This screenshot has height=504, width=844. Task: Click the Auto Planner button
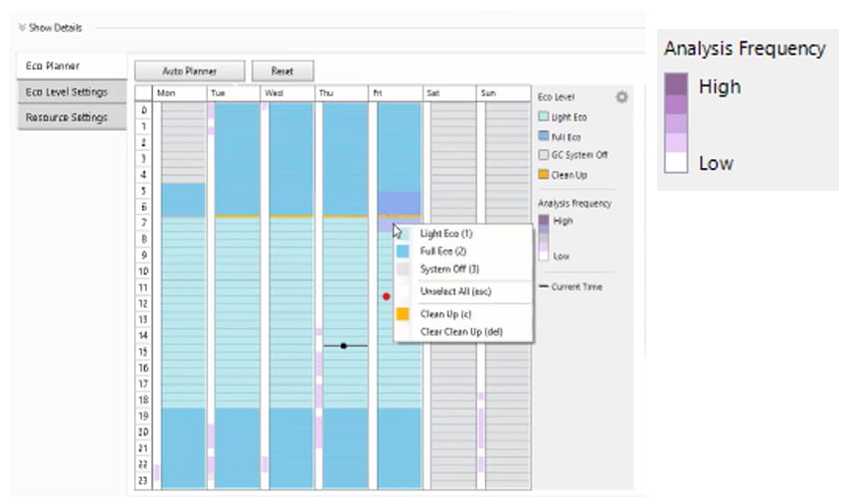pyautogui.click(x=190, y=72)
